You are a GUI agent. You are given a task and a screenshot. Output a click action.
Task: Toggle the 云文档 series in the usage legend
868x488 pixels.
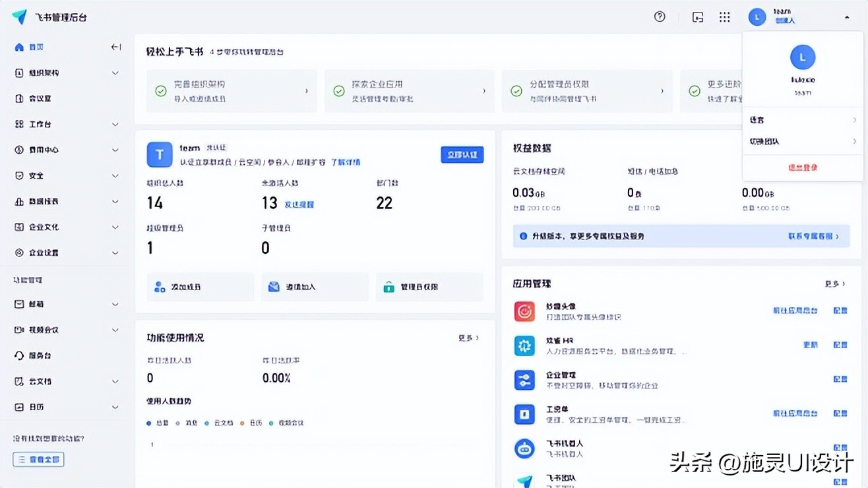coord(220,423)
